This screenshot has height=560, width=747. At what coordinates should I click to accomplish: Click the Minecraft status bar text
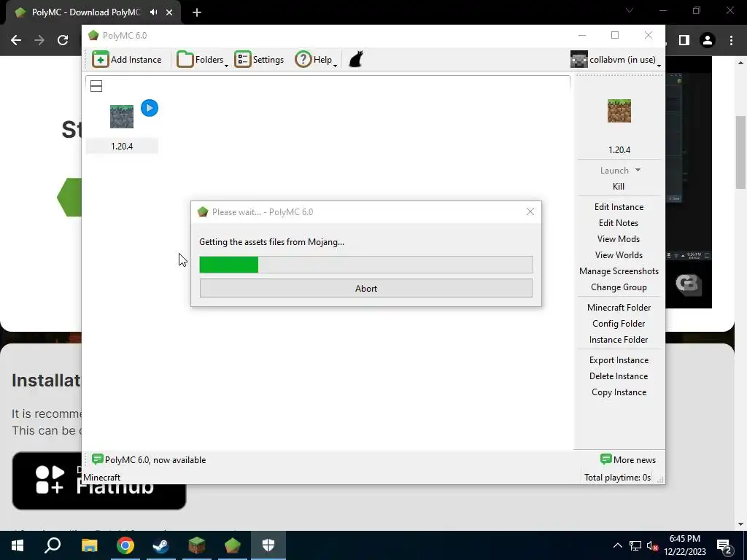click(x=102, y=478)
